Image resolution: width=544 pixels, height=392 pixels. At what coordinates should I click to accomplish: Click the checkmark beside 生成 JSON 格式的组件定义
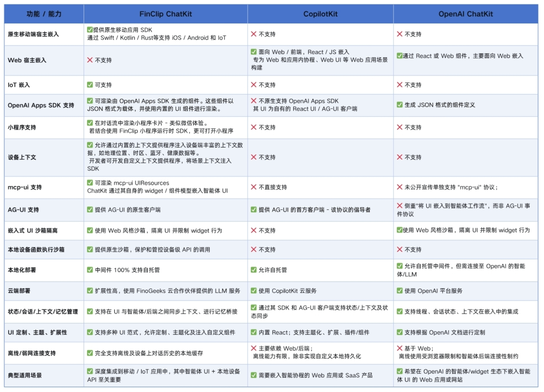click(399, 105)
